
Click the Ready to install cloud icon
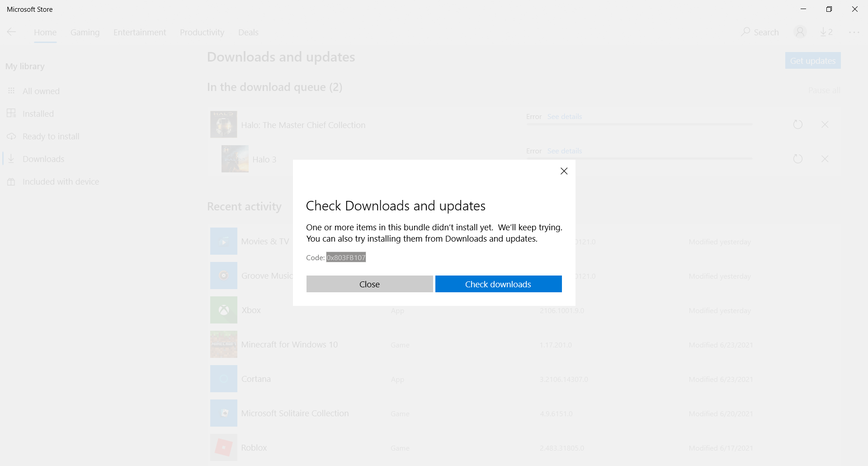11,136
